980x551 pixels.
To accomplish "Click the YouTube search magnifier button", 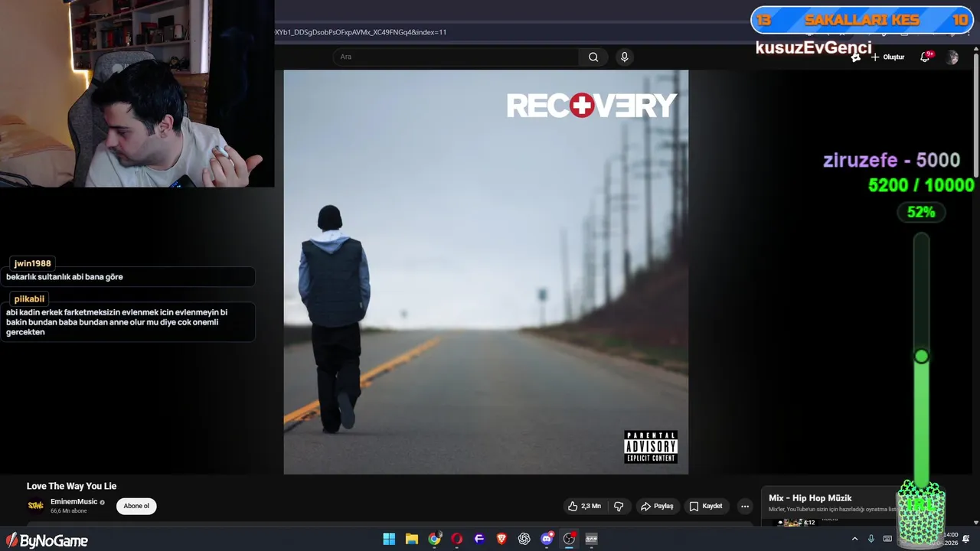I will point(593,57).
